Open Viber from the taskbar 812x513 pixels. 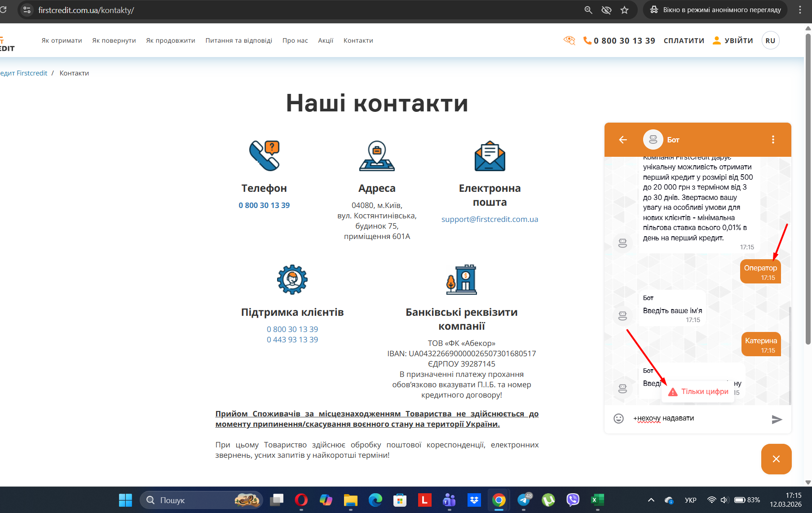click(573, 500)
